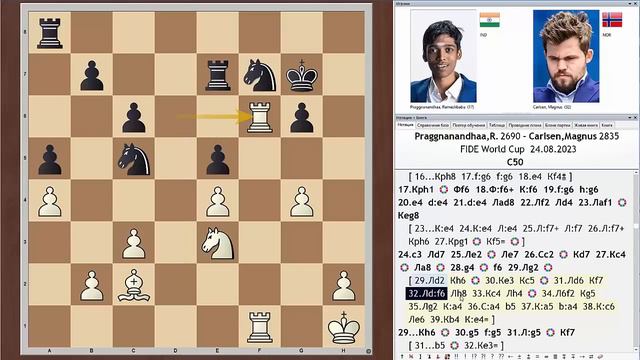Screen dimensions: 640x360
Task: Select the black knight on c5
Action: [x=134, y=159]
